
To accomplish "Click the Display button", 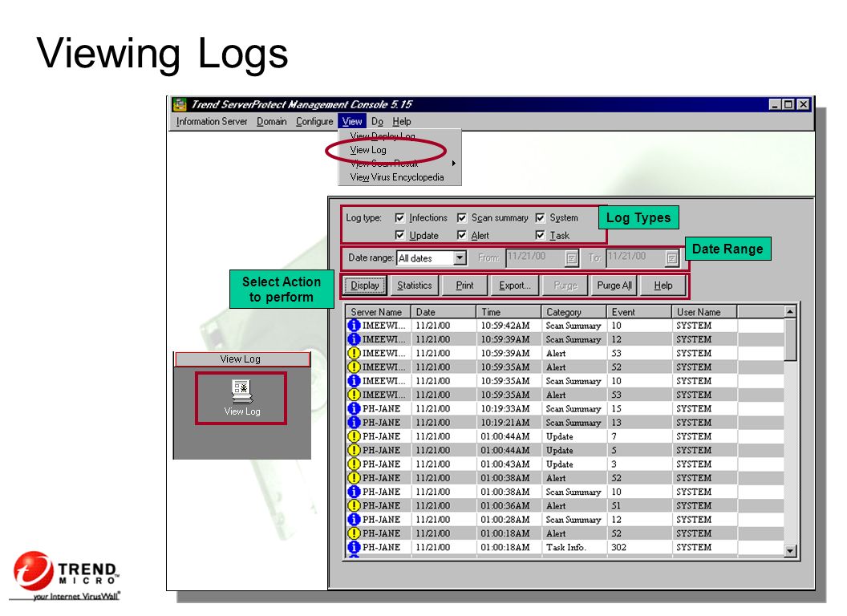I will pyautogui.click(x=365, y=286).
